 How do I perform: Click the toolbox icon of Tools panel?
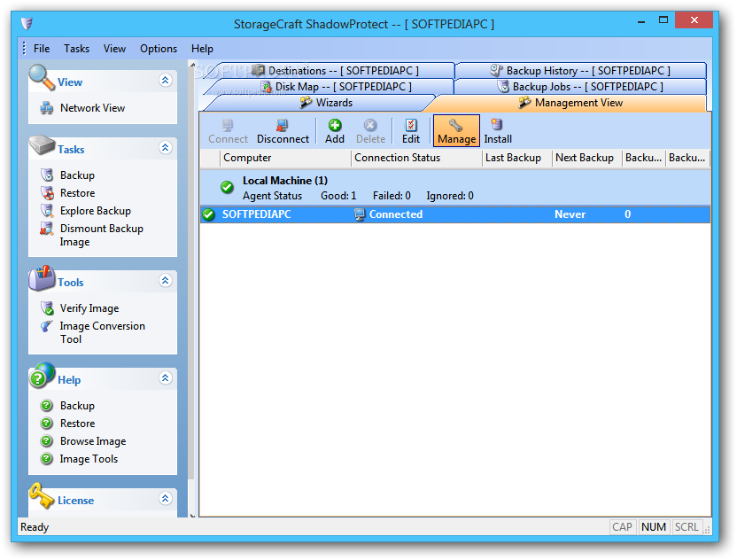[x=42, y=278]
